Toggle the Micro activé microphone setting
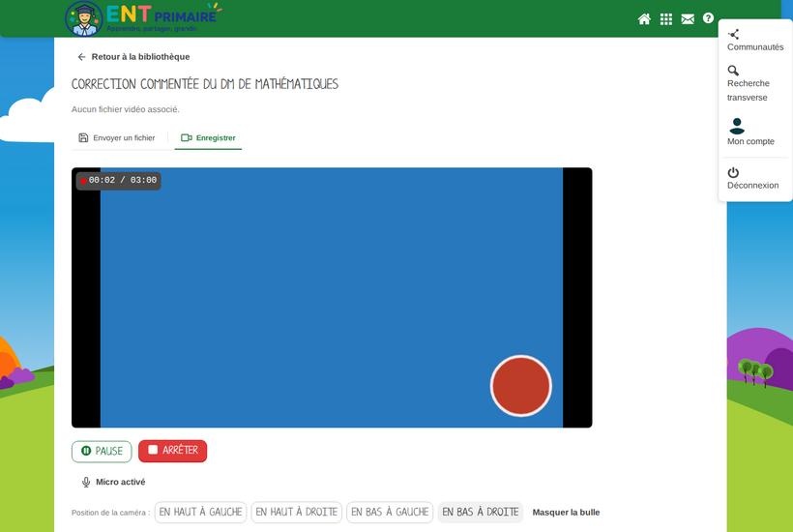The image size is (793, 532). tap(113, 482)
